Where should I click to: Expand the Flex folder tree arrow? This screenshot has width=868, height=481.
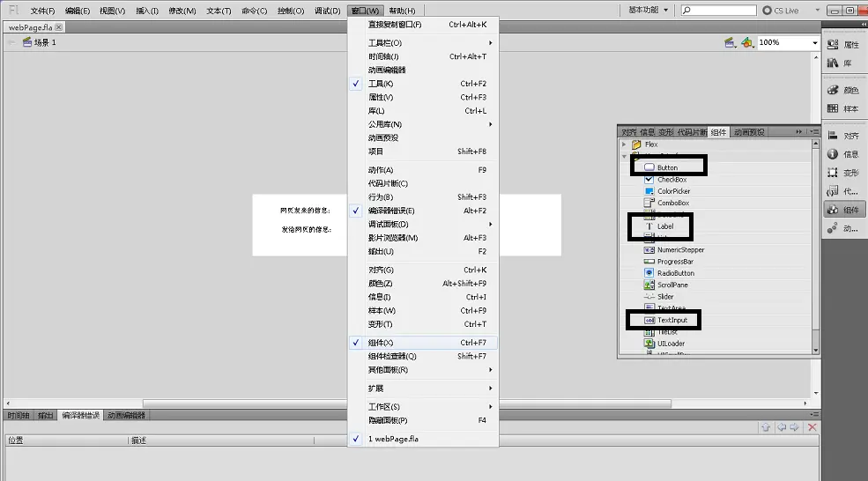624,144
